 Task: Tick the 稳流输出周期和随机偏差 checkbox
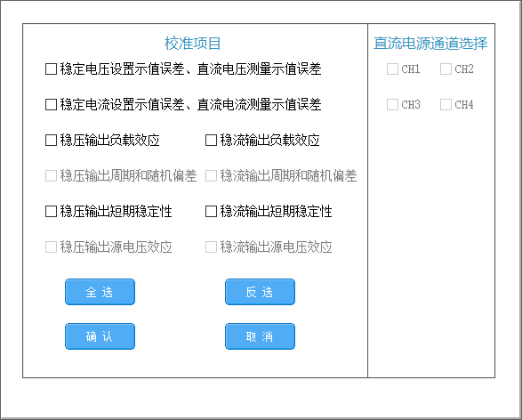211,176
